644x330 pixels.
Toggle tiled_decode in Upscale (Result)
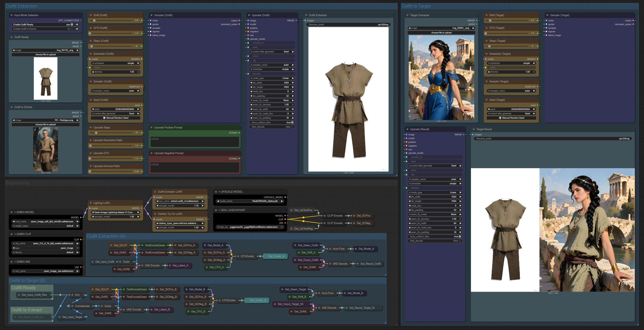click(x=460, y=241)
